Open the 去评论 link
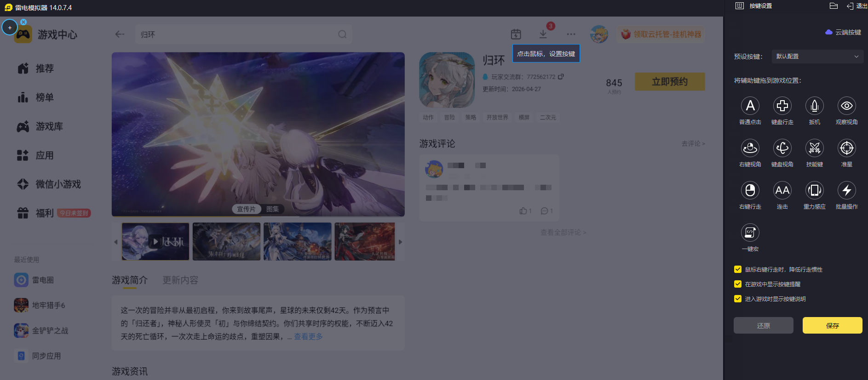This screenshot has height=380, width=868. [x=693, y=144]
